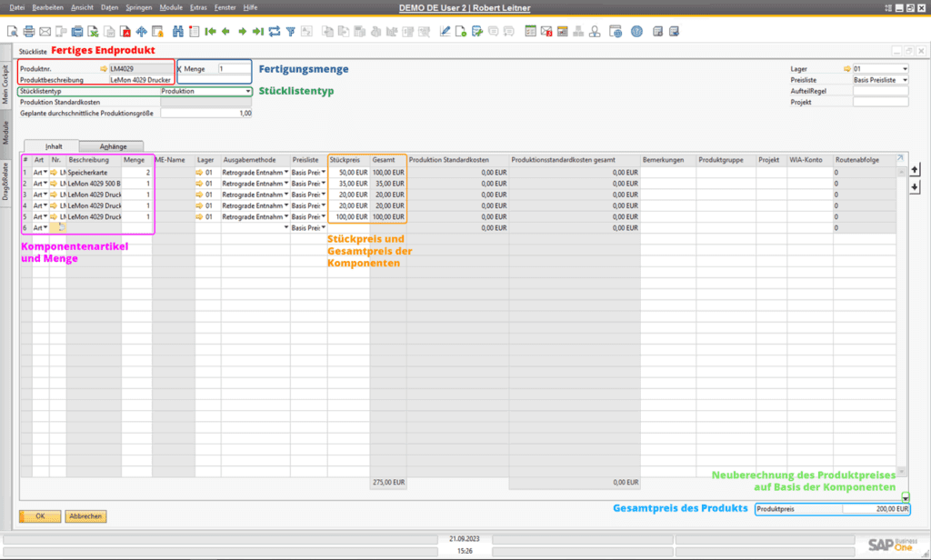Go to first data record arrow
The image size is (931, 560).
[x=210, y=32]
